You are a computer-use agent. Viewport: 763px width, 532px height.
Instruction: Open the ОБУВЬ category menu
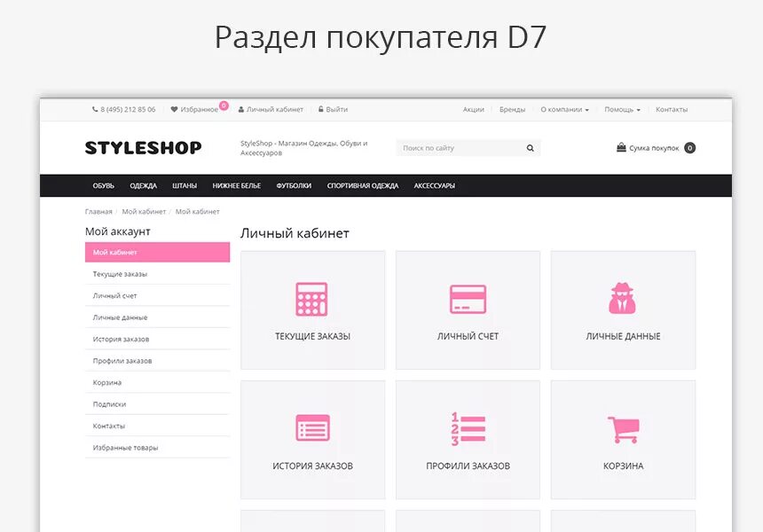pos(104,186)
